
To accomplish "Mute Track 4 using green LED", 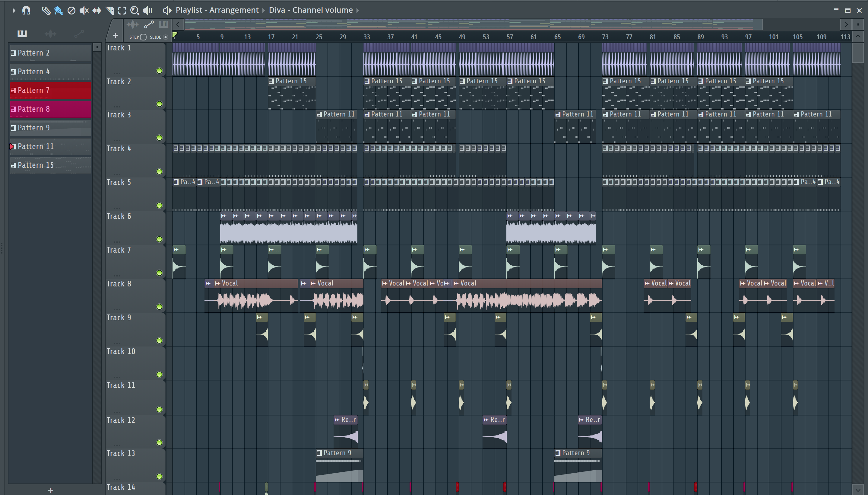I will coord(159,172).
